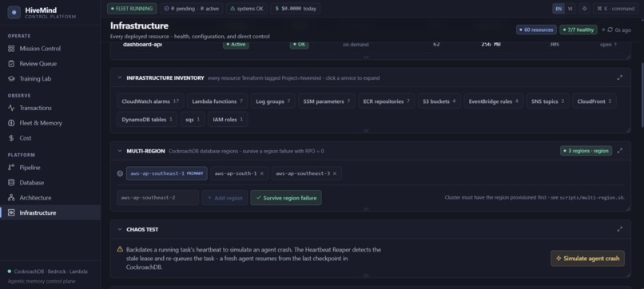Viewport: 644px width, 289px height.
Task: Expand ECR repositories service chip
Action: click(x=387, y=101)
